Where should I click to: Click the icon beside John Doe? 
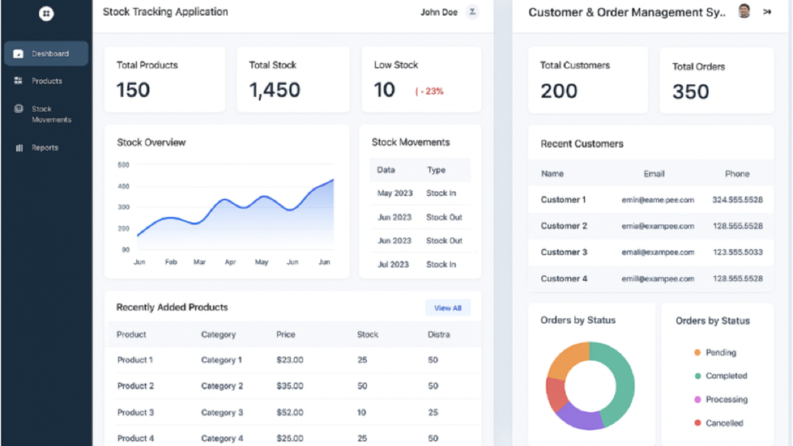coord(472,12)
